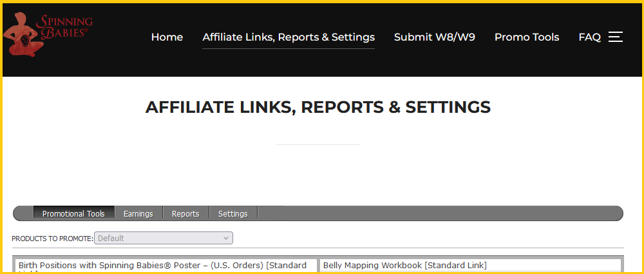Click the Affiliate Links, Reports & Settings heading

coord(318,107)
